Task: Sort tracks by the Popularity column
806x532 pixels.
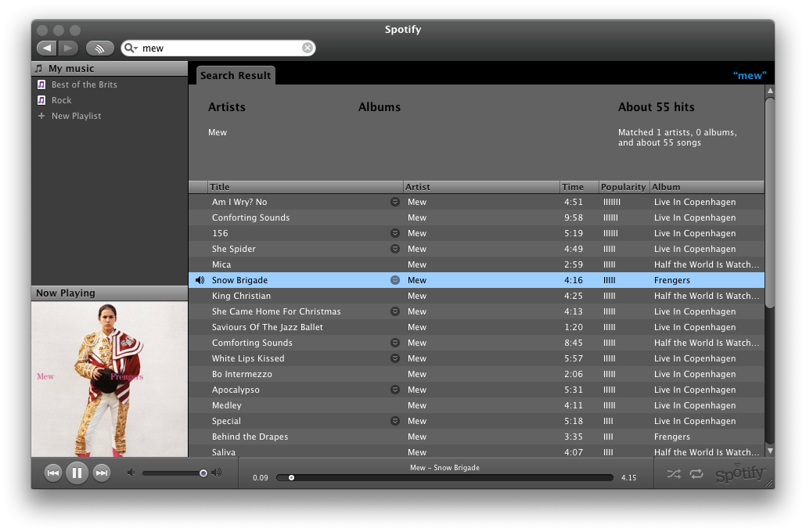Action: [622, 187]
